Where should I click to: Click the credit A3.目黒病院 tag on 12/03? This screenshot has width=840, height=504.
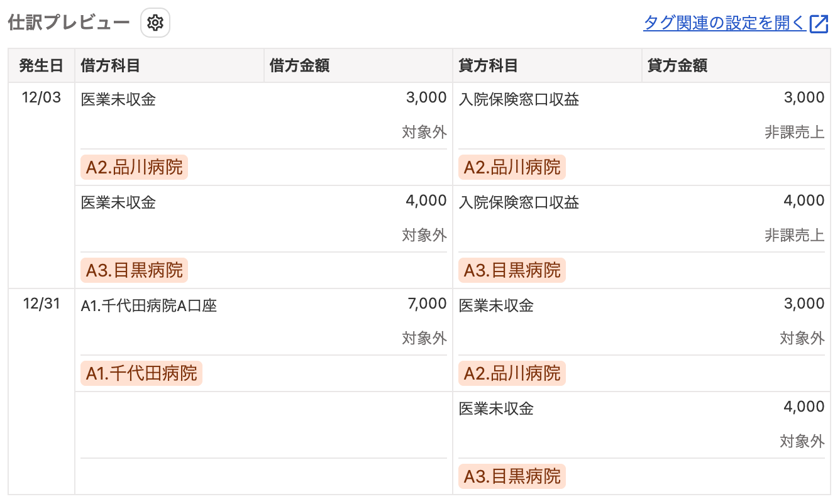[512, 270]
